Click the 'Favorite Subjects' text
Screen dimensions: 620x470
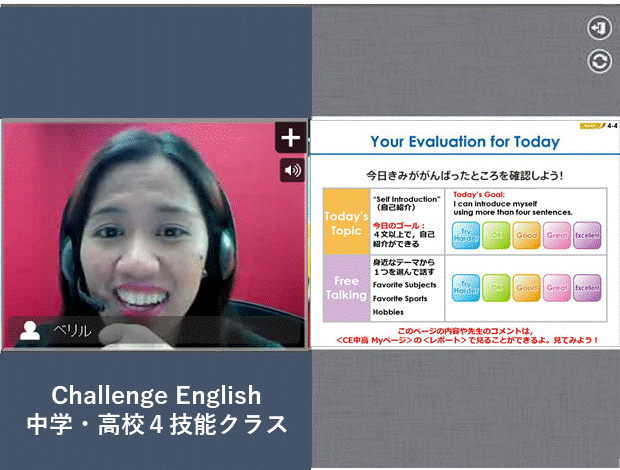pyautogui.click(x=404, y=285)
